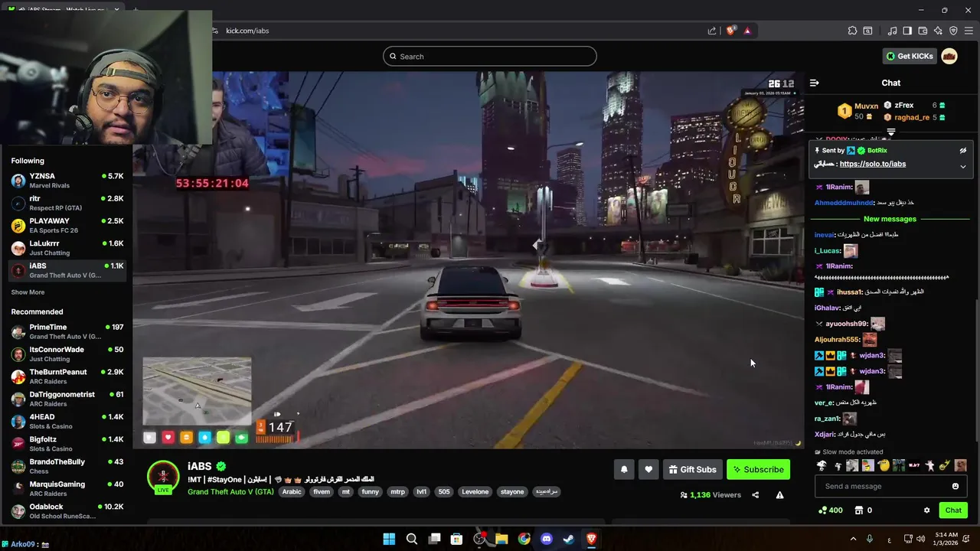The image size is (980, 551).
Task: Open PLAYAWAY channel in Following
Action: coord(67,225)
